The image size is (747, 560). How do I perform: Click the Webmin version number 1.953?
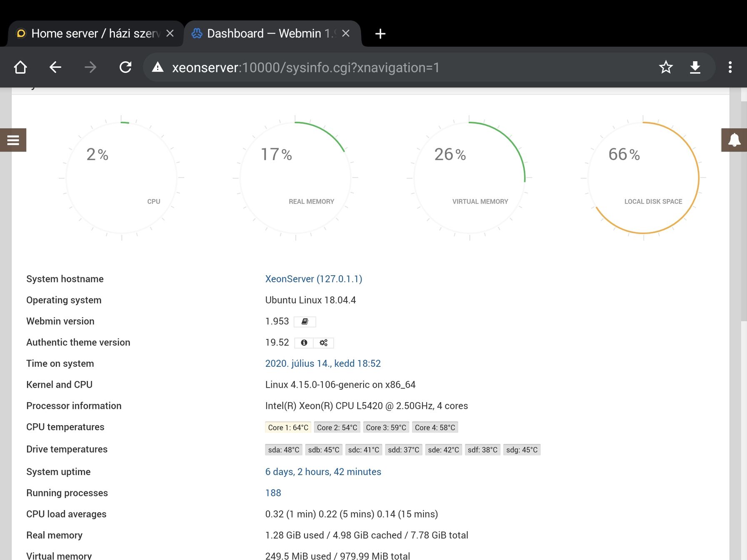[277, 321]
